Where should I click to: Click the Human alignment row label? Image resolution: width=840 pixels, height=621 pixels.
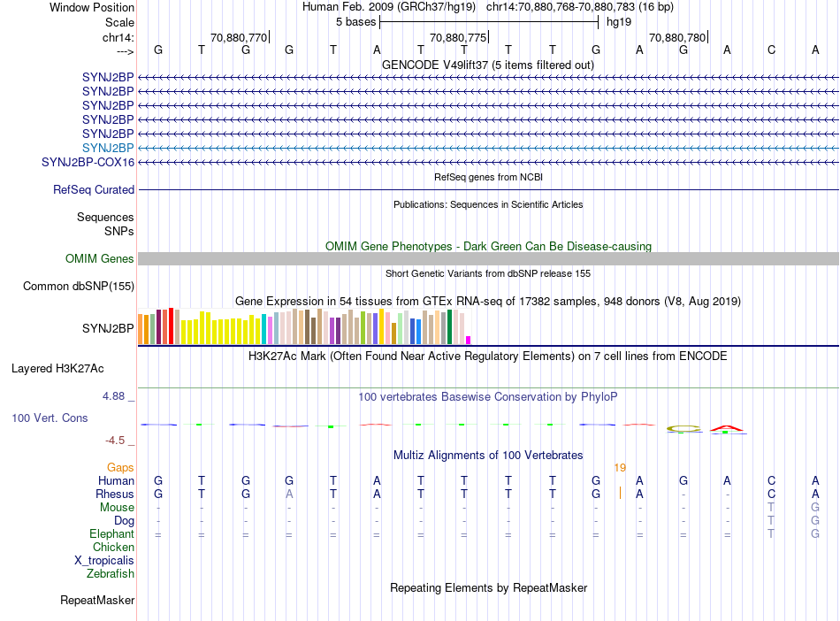click(116, 480)
